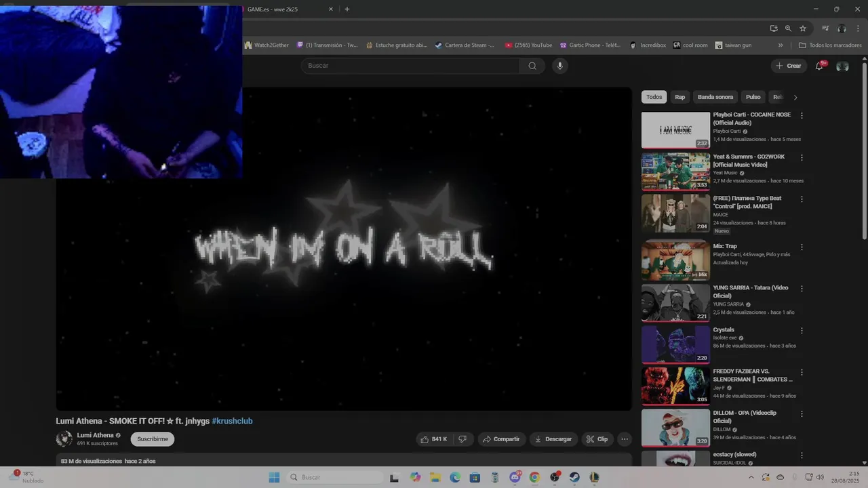Open taiwan gun bookmark

click(733, 45)
